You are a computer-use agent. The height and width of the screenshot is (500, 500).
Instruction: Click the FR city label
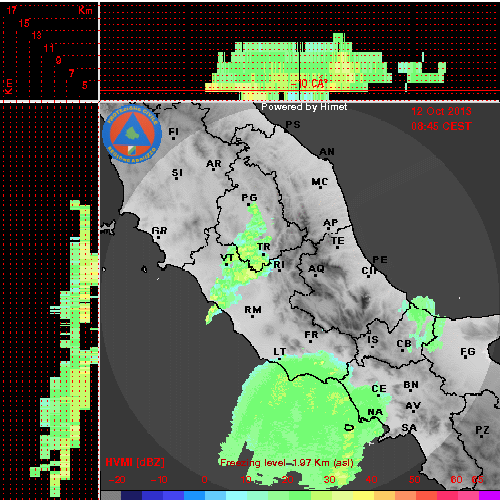click(311, 335)
